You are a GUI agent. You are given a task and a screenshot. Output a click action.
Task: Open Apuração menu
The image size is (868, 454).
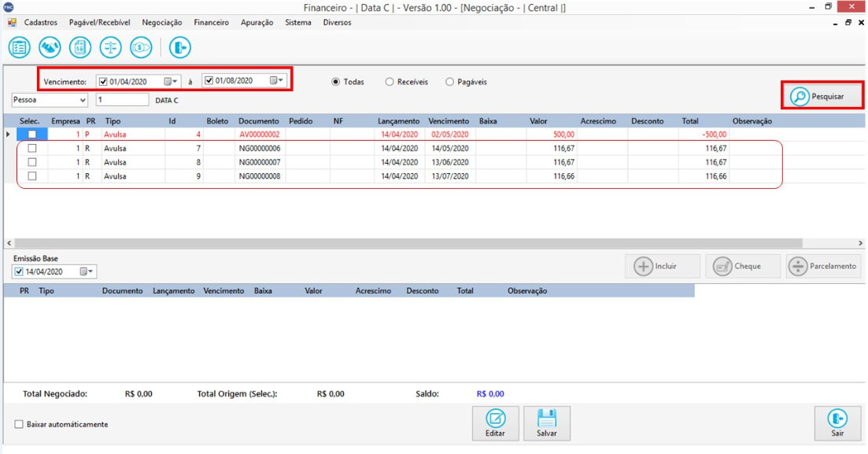[257, 23]
